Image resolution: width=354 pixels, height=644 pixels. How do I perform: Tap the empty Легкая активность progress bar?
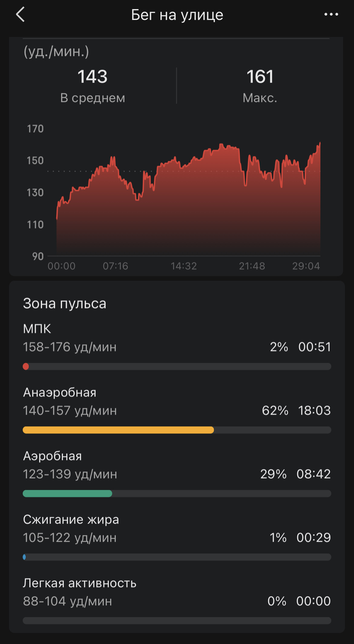tap(177, 620)
